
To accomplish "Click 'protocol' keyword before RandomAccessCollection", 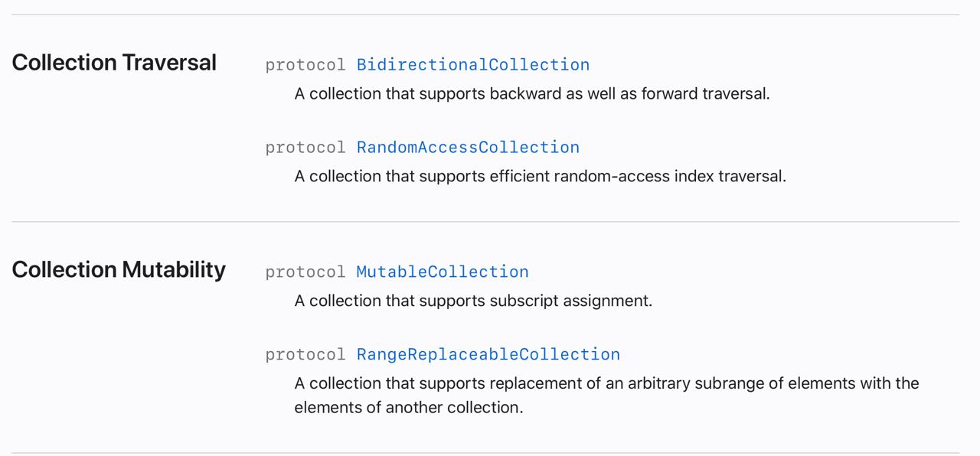I will click(x=305, y=148).
